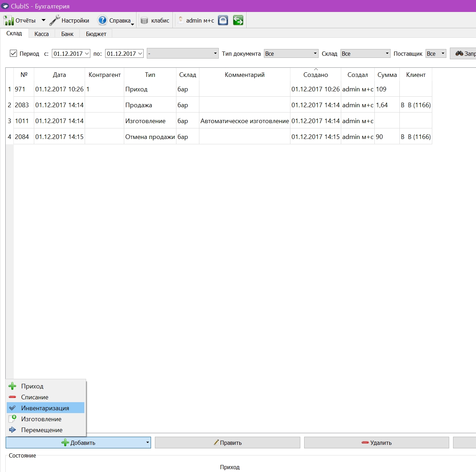
Task: Click binoculars icon on search button
Action: pyautogui.click(x=459, y=53)
